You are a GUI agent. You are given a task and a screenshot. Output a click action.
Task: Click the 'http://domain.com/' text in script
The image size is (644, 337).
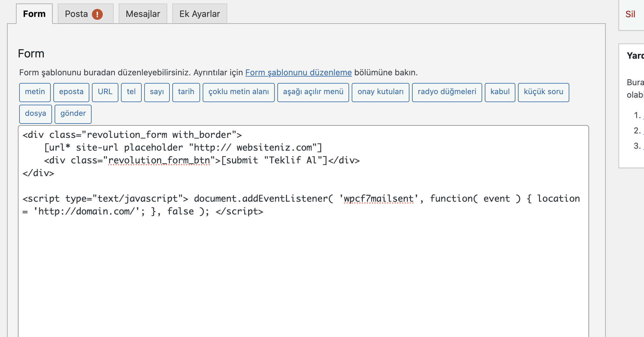(x=86, y=211)
